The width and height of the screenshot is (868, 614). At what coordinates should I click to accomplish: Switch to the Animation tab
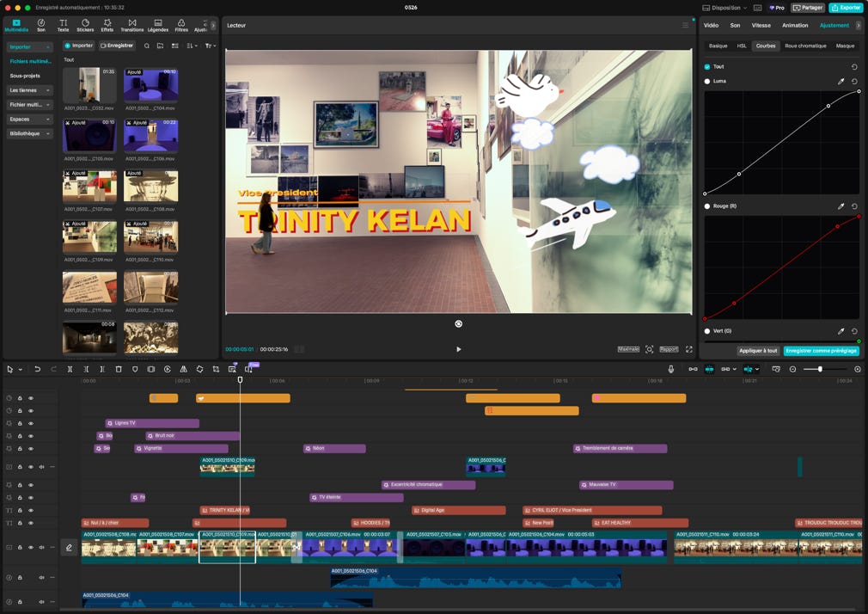pos(795,25)
